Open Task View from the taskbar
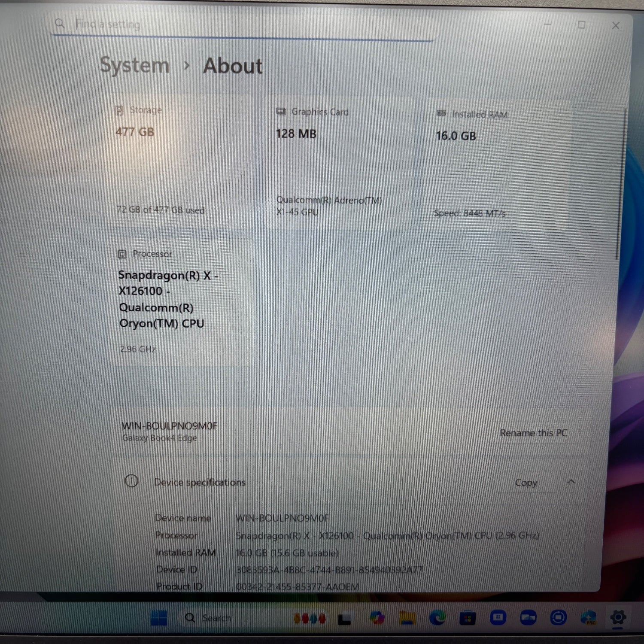The image size is (644, 644). pyautogui.click(x=345, y=619)
